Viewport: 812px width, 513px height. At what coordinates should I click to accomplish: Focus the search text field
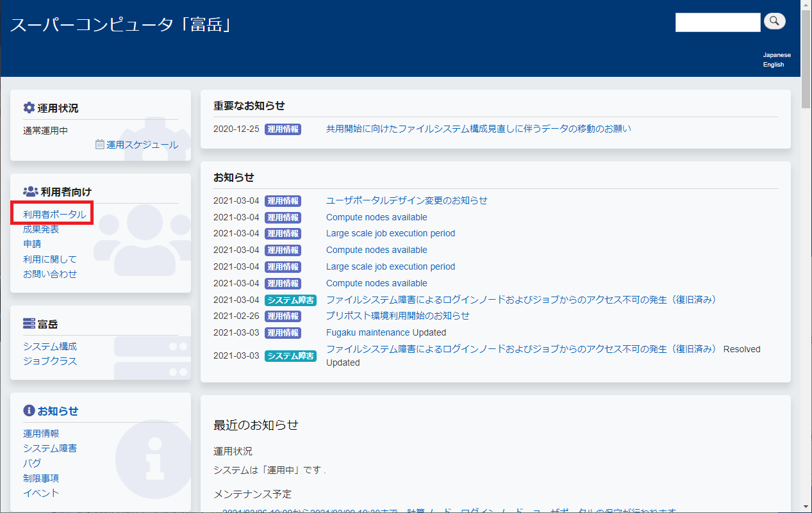[717, 22]
